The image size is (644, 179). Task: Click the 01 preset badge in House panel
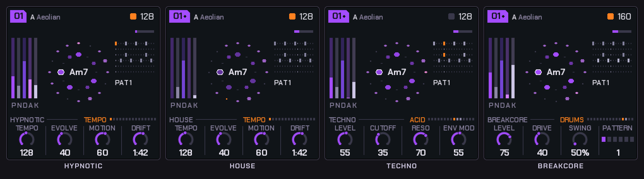click(x=179, y=16)
